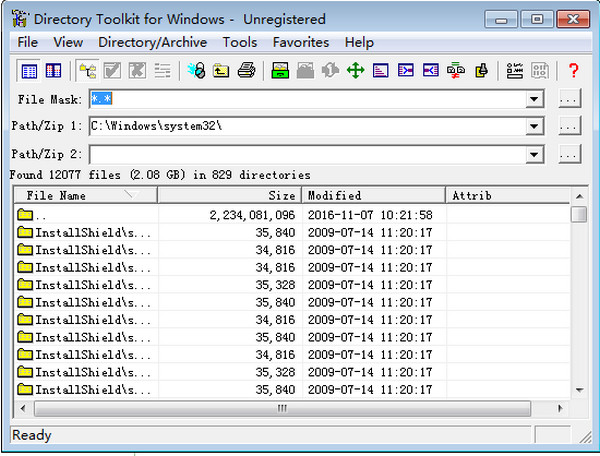Click browse button beside Path/Zip 2
This screenshot has width=600, height=456.
coord(569,154)
